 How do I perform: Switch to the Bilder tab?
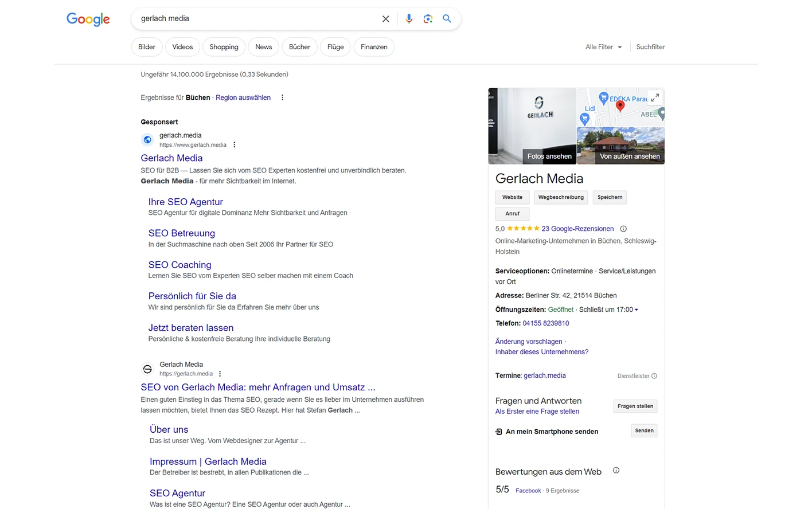(x=147, y=47)
